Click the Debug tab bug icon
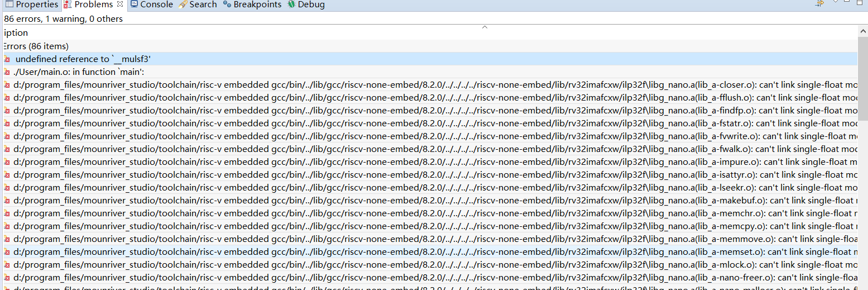 point(291,4)
